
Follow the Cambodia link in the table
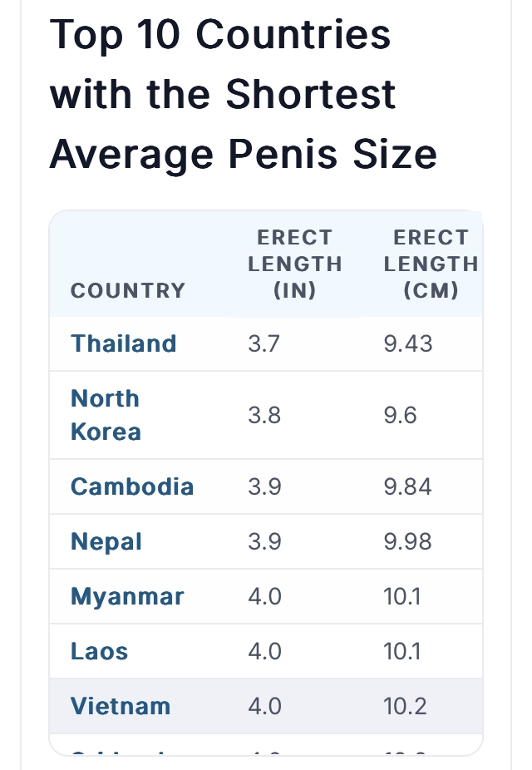coord(132,486)
